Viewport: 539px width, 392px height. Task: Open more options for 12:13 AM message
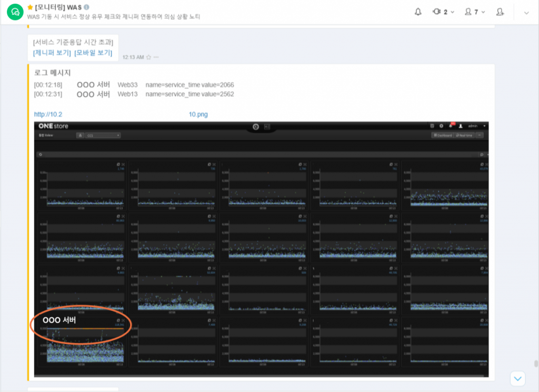tap(156, 57)
